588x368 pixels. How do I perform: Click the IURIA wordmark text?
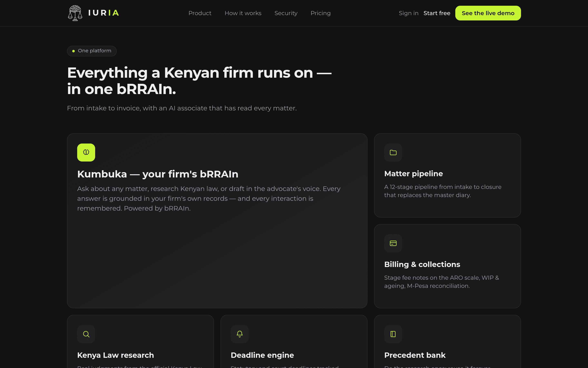point(104,13)
